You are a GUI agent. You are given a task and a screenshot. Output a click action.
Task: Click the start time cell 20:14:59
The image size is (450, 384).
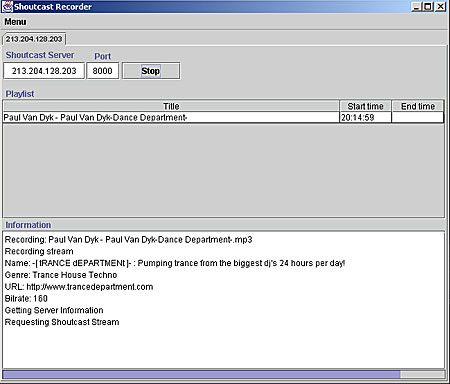[x=365, y=118]
